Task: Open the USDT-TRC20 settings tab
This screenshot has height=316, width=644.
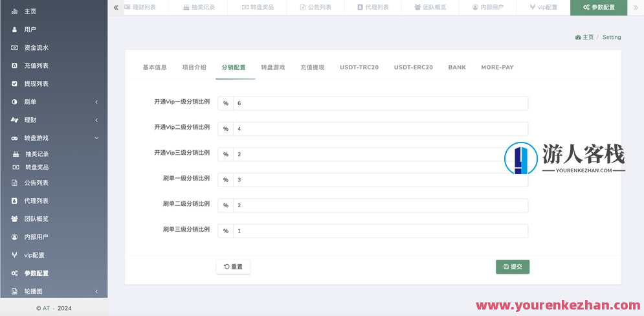Action: (x=359, y=67)
